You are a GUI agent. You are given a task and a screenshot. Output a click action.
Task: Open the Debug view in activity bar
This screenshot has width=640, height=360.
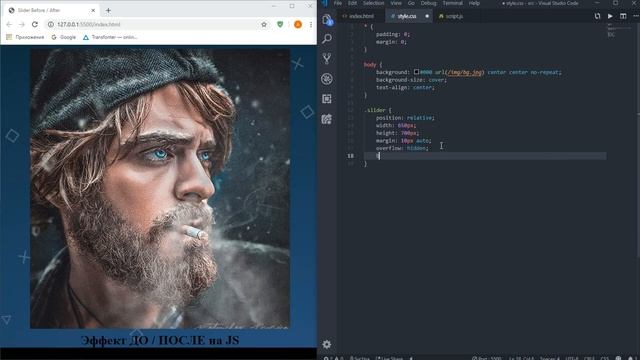[x=327, y=79]
